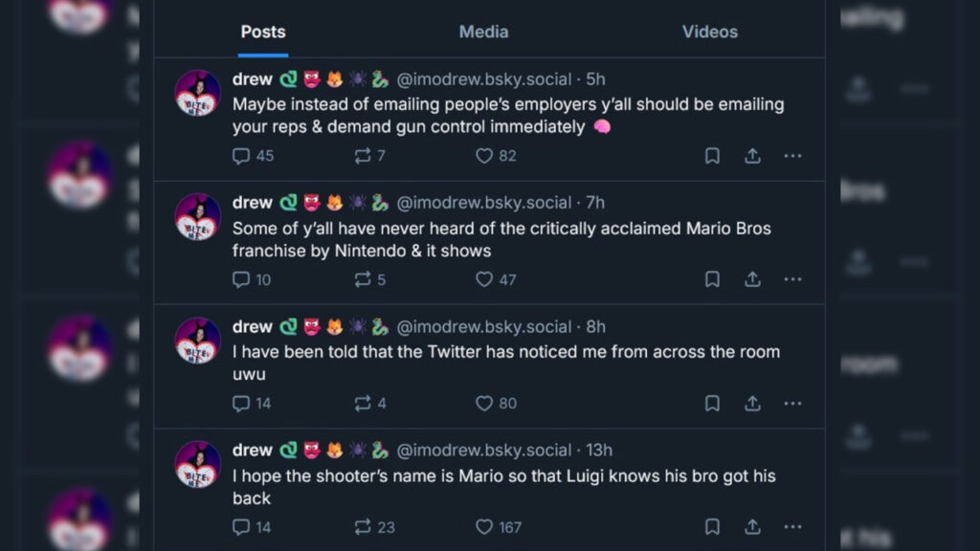Switch to the Media tab
This screenshot has height=551, width=980.
483,32
